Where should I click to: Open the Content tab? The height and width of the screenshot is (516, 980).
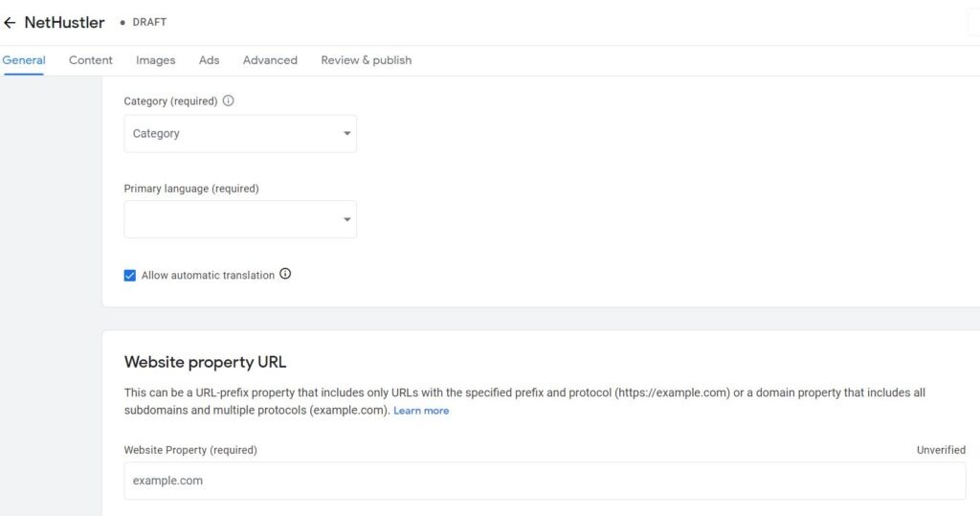tap(91, 60)
